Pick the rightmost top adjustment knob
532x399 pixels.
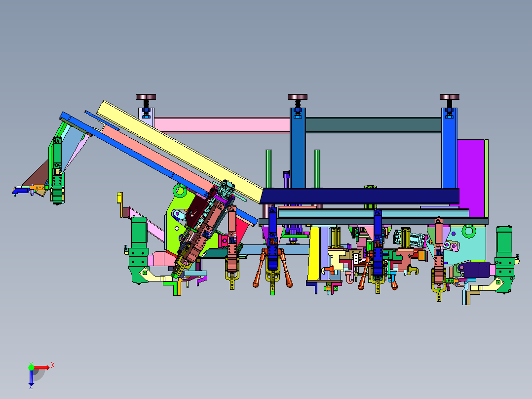coord(449,97)
